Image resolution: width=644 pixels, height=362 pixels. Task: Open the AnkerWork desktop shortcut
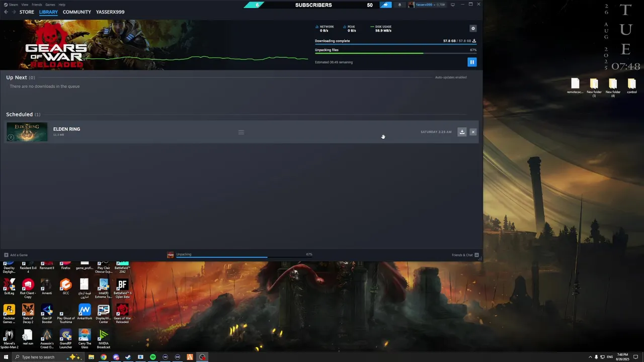(85, 312)
